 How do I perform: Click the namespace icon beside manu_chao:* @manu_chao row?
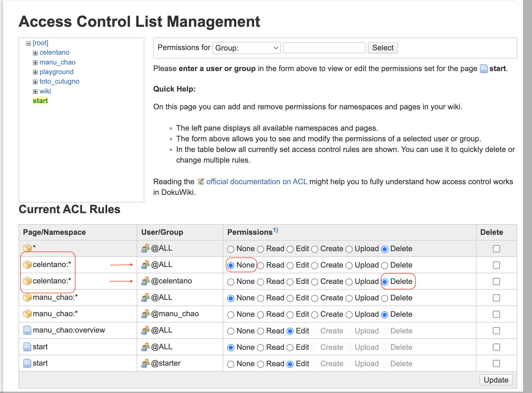tap(27, 314)
